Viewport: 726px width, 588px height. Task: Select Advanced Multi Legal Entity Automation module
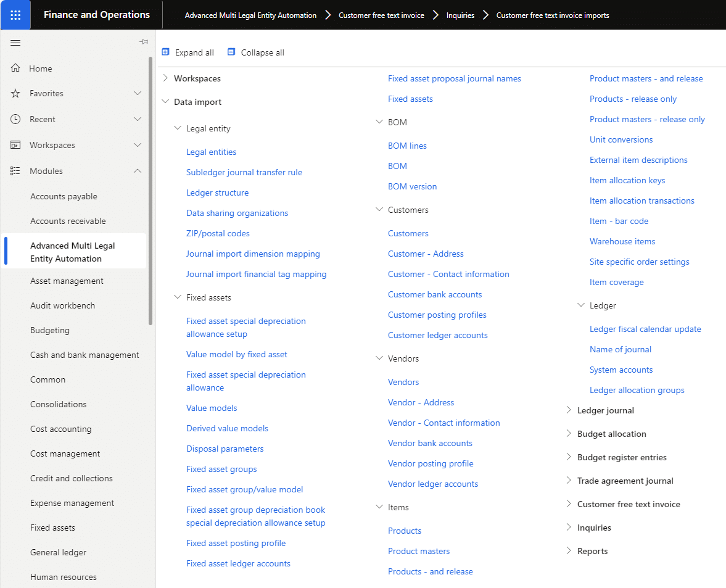click(73, 252)
